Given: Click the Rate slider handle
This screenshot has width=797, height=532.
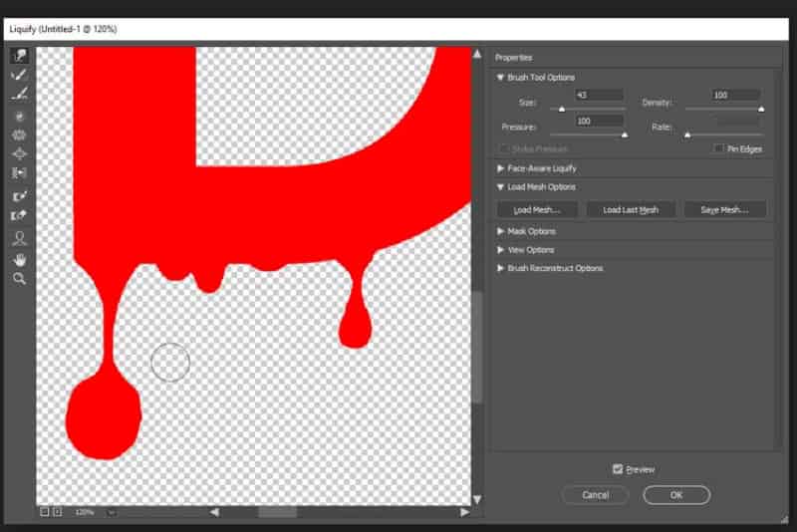Looking at the screenshot, I should (x=687, y=134).
